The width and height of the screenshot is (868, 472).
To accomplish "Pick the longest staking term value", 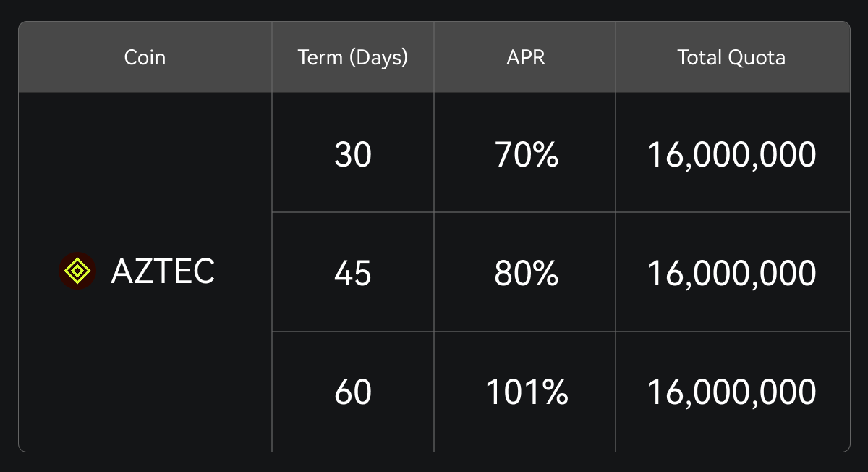I will 353,392.
